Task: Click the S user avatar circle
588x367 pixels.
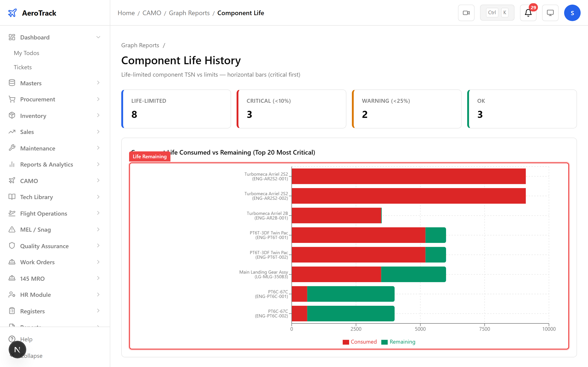Action: coord(572,13)
